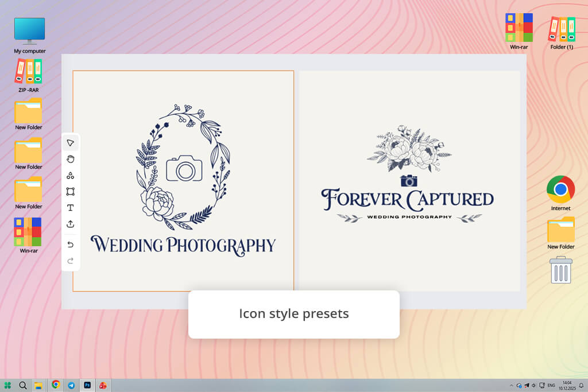Open File Explorer from the taskbar
This screenshot has width=588, height=392.
(38, 385)
